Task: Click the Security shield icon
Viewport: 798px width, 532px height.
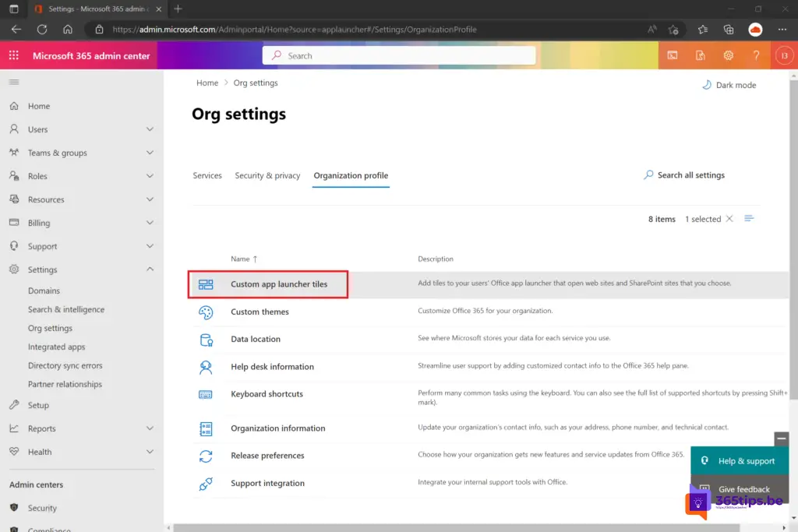Action: click(x=14, y=508)
